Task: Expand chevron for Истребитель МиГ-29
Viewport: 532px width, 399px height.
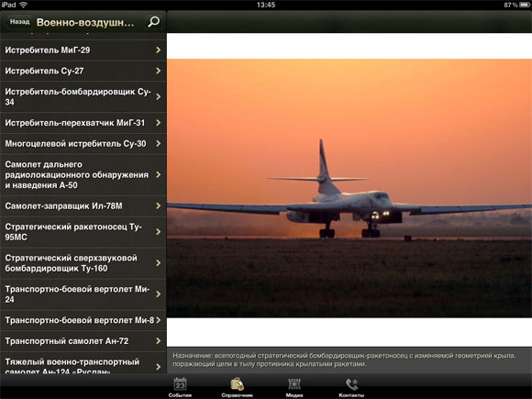Action: click(158, 50)
